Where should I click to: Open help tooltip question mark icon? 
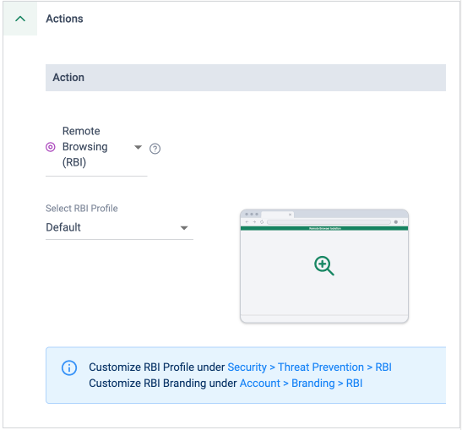tap(155, 149)
